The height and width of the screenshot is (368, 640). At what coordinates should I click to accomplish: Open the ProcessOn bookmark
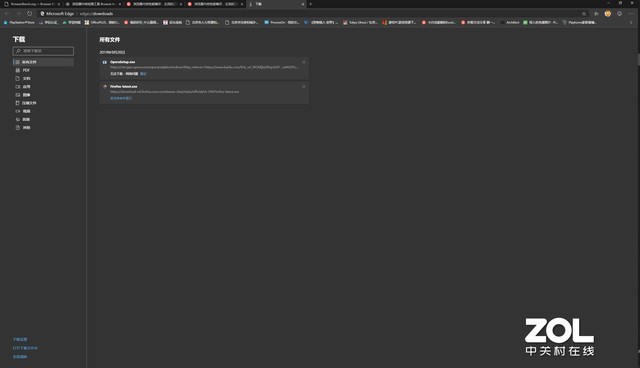(282, 22)
